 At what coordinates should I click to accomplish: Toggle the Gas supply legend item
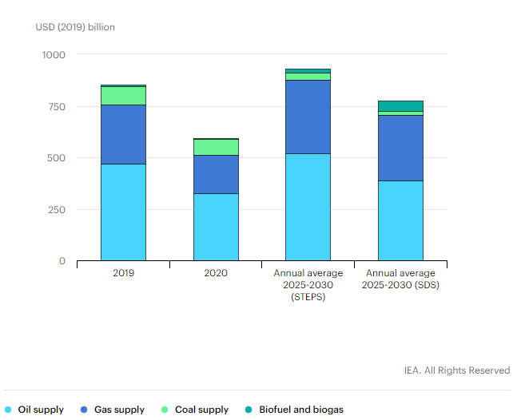(119, 410)
